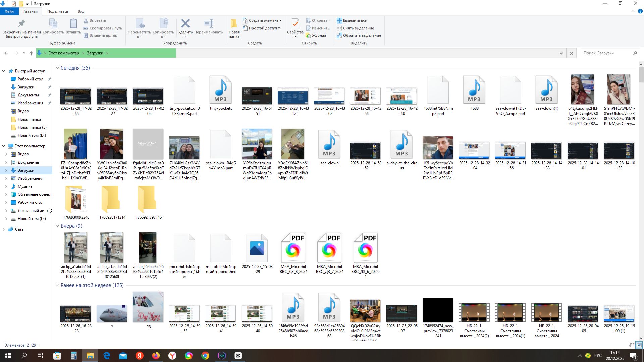Click the Переместить в button
The width and height of the screenshot is (644, 362).
pos(140,28)
